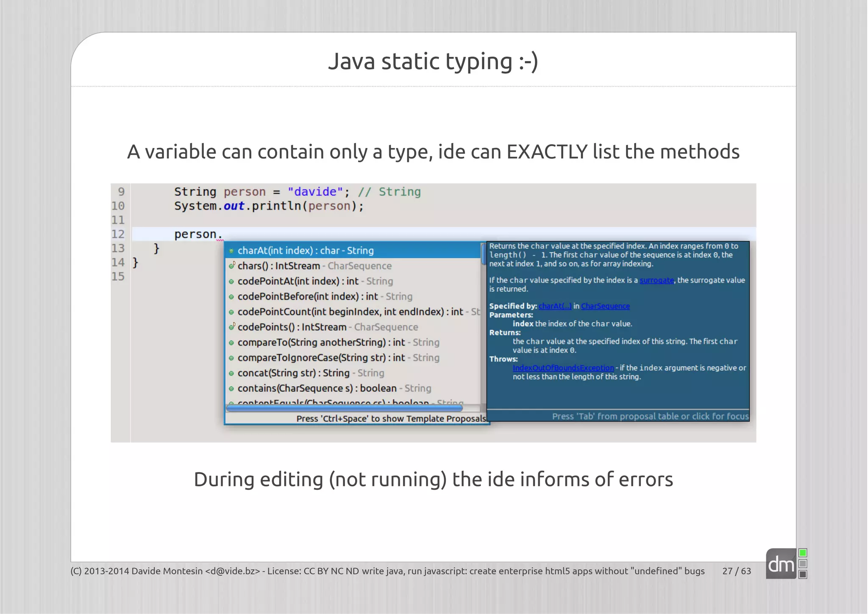The width and height of the screenshot is (868, 614).
Task: Click the '// String' comment on line 9
Action: tap(389, 192)
